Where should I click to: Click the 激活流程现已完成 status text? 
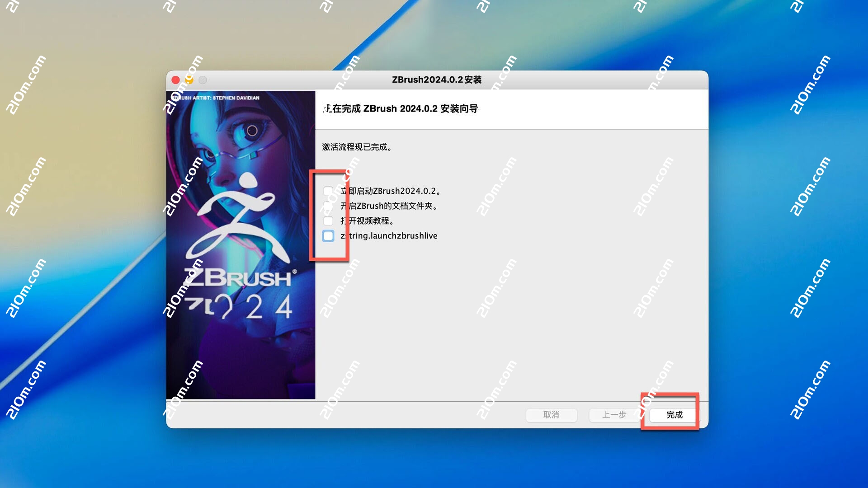(x=357, y=147)
